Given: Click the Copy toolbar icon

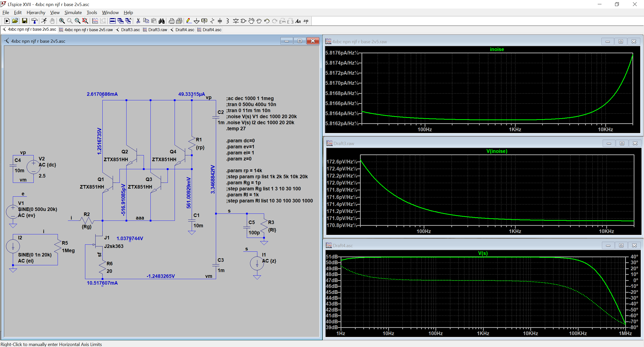Looking at the screenshot, I should point(146,21).
